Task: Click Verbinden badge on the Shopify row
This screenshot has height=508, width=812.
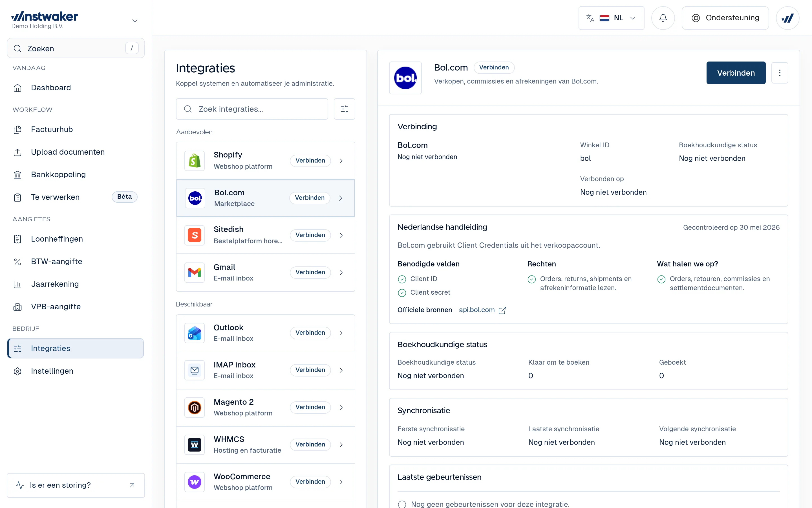Action: pyautogui.click(x=310, y=161)
